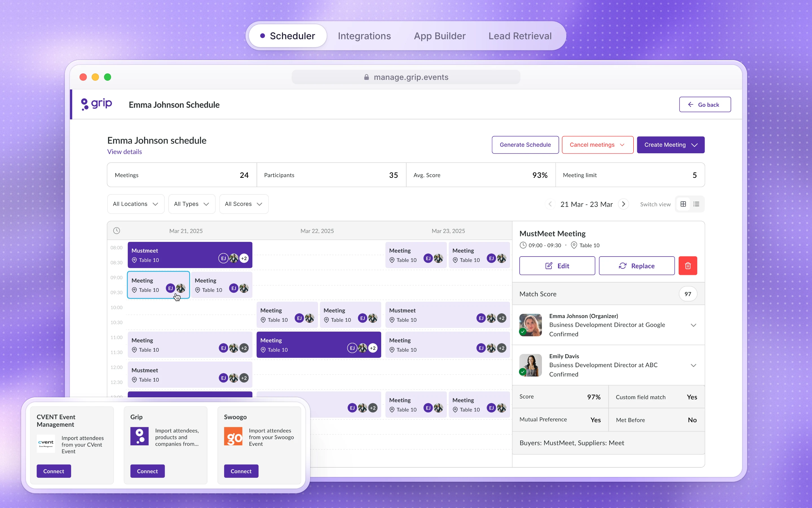The image size is (812, 508).
Task: Click the Mar 23, 2025 column header
Action: point(448,231)
